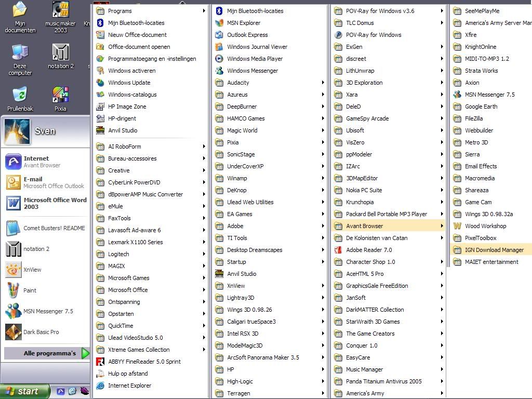The width and height of the screenshot is (532, 399).
Task: Select Panda Titanium Antivirus 2005
Action: click(x=388, y=381)
